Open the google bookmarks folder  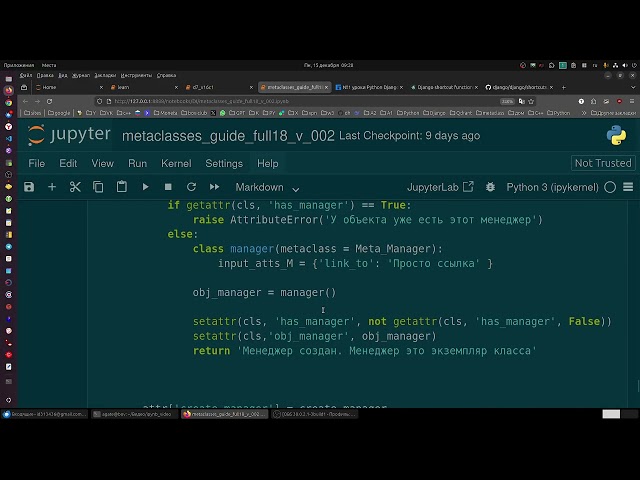tap(59, 113)
